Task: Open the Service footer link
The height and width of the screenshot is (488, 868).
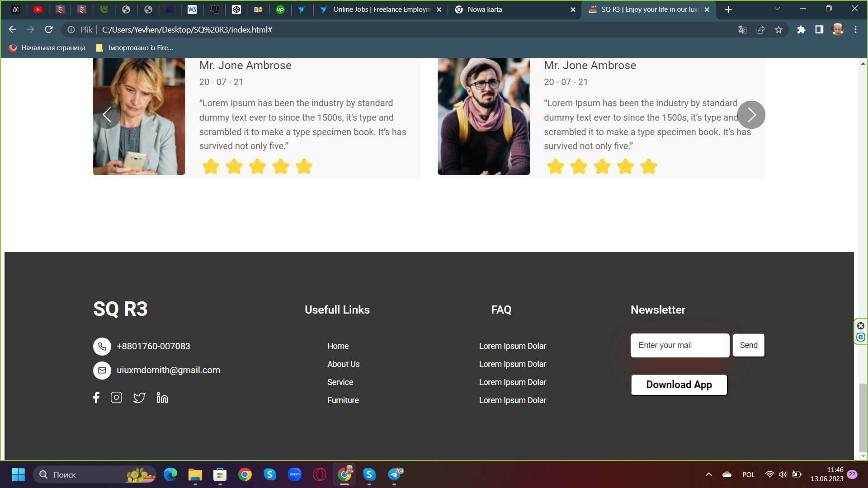Action: (340, 382)
